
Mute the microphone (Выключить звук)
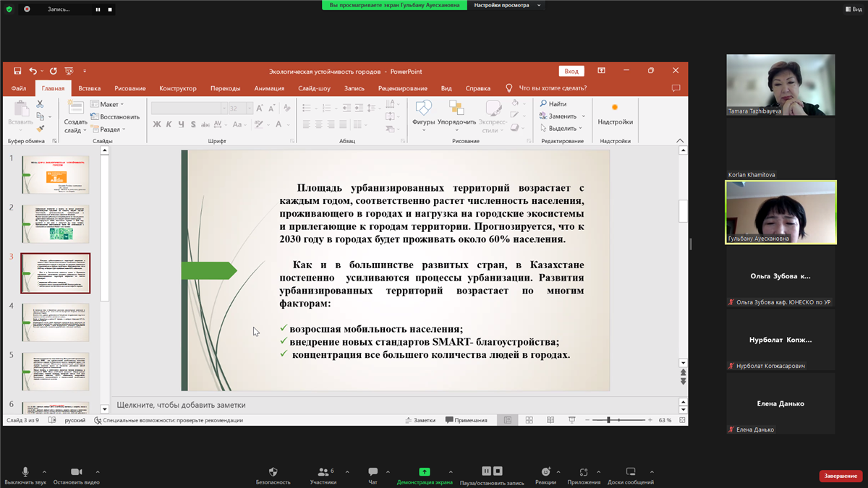25,476
